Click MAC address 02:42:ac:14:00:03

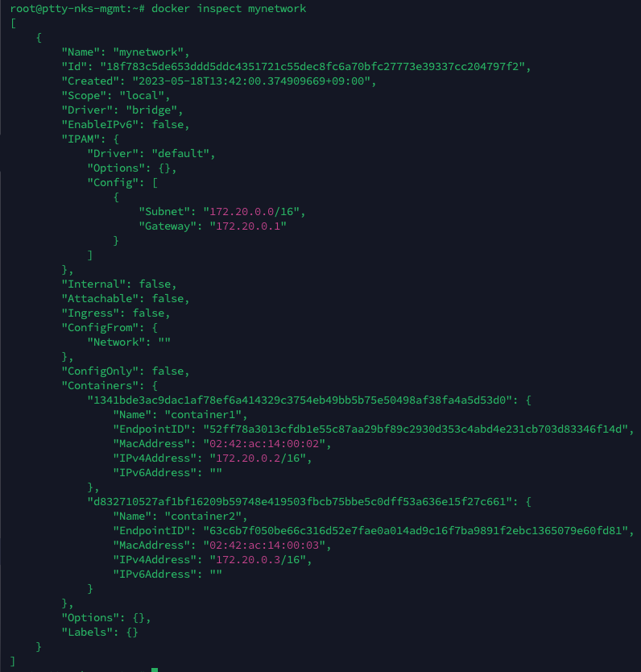pos(264,545)
